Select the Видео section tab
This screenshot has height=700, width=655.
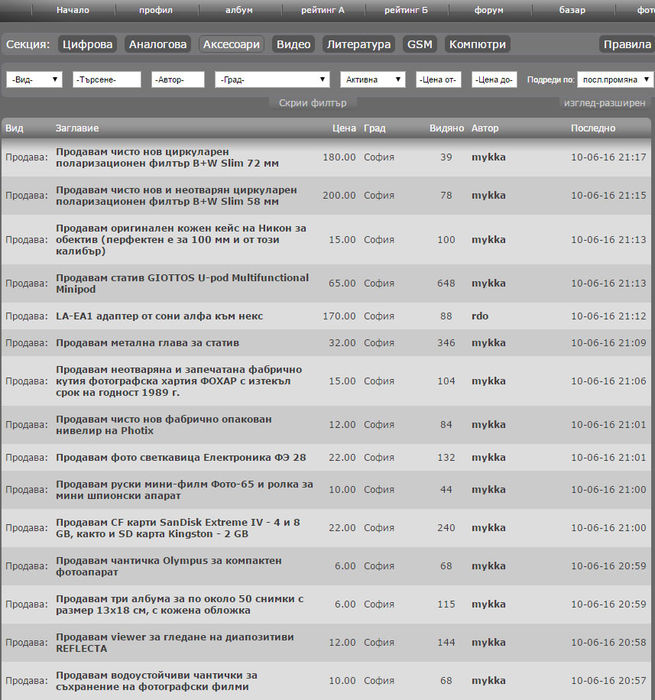[293, 45]
